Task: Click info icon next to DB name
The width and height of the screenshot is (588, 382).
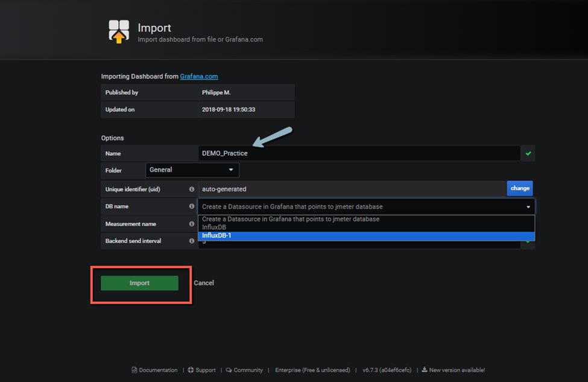Action: point(192,206)
